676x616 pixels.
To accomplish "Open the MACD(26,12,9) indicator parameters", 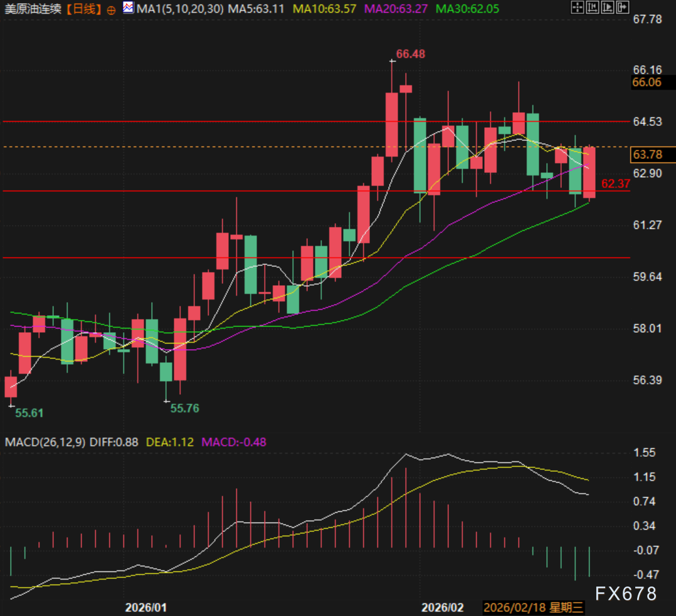I will pos(45,442).
